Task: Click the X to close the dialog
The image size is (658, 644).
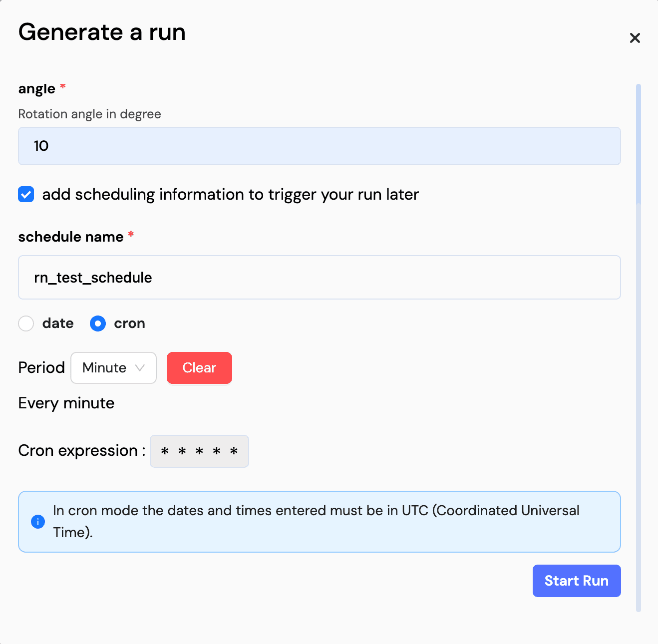Action: click(x=635, y=38)
